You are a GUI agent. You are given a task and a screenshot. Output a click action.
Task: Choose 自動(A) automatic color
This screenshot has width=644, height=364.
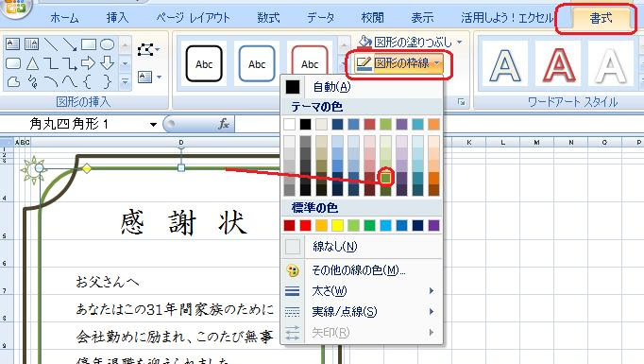(362, 87)
